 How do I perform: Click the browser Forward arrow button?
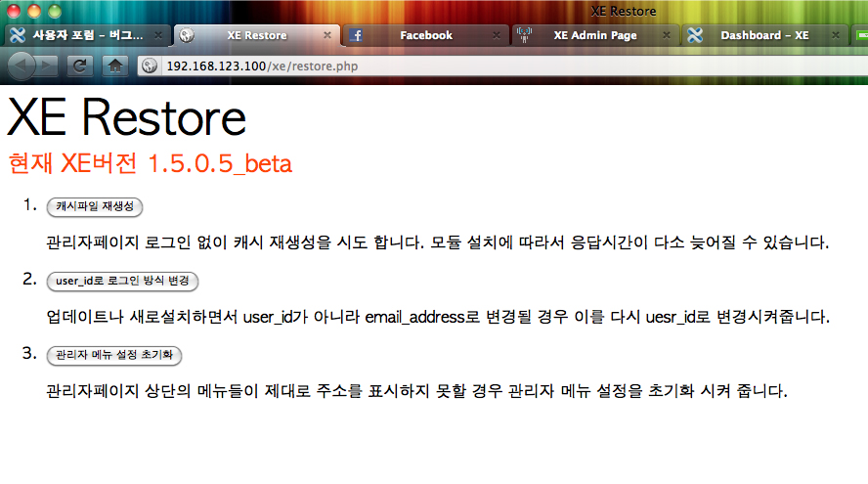47,66
